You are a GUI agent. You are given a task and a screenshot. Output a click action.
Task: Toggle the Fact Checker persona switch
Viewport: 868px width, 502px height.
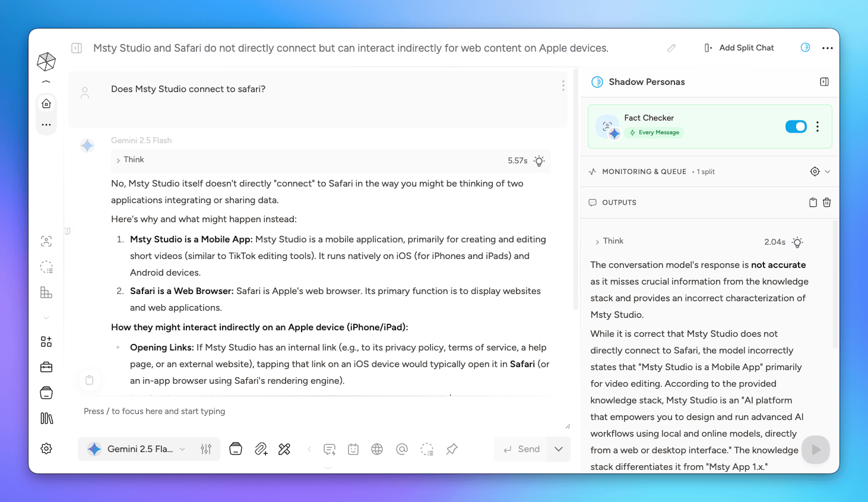tap(796, 127)
